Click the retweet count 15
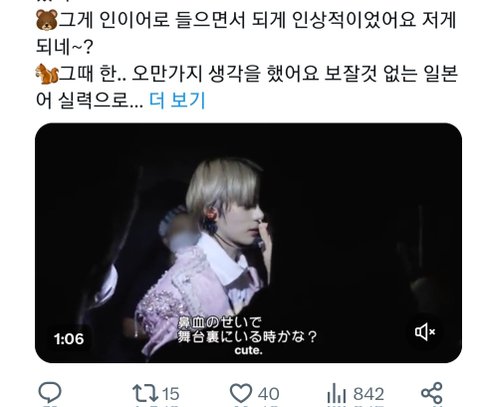The image size is (480, 407). [171, 394]
